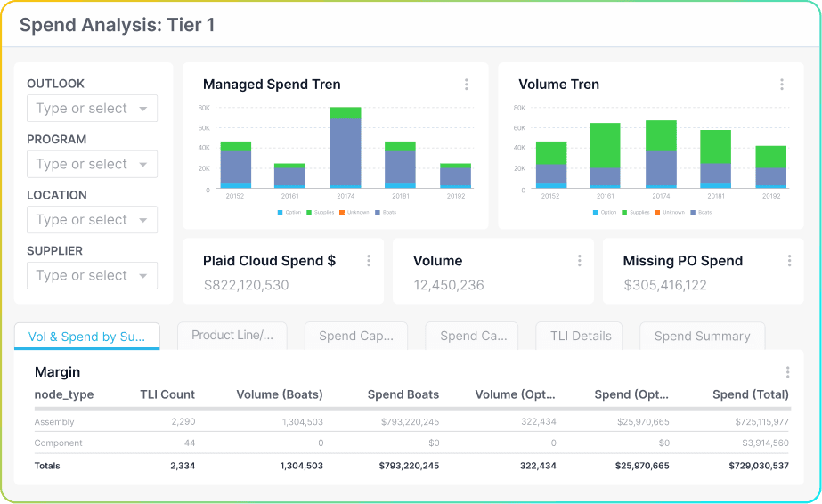This screenshot has height=504, width=822.
Task: Toggle Option legend in Managed Spend chart
Action: (x=289, y=212)
